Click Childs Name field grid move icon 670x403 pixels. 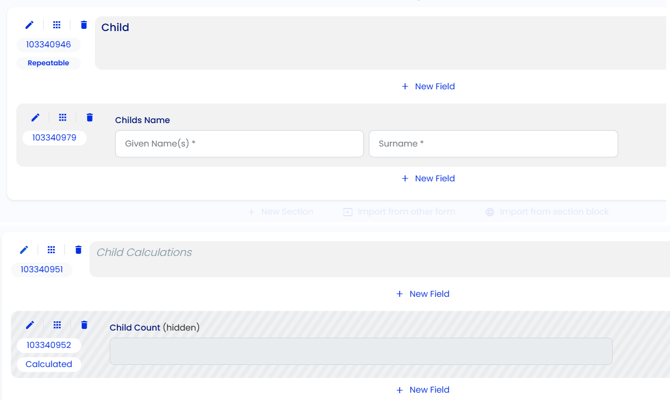63,118
